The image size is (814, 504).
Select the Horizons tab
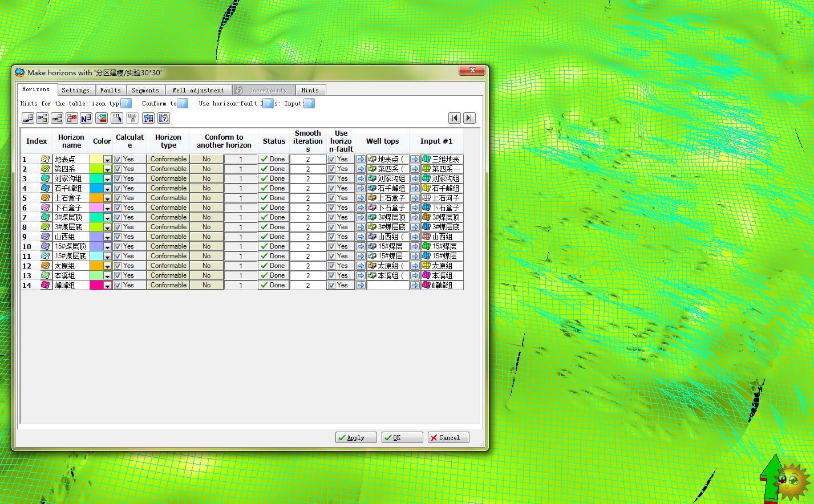(x=36, y=90)
